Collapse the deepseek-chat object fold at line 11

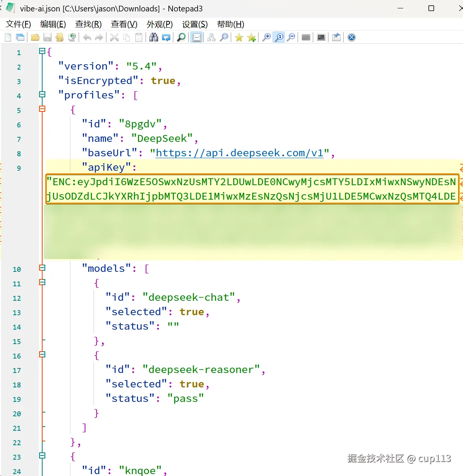pyautogui.click(x=42, y=282)
